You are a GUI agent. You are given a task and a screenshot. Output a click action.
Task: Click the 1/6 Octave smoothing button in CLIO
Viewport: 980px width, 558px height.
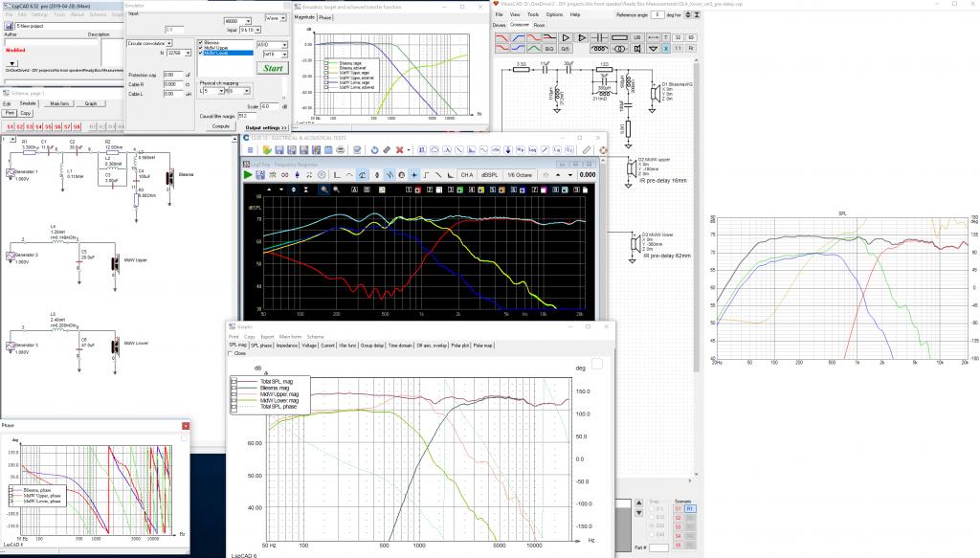520,175
